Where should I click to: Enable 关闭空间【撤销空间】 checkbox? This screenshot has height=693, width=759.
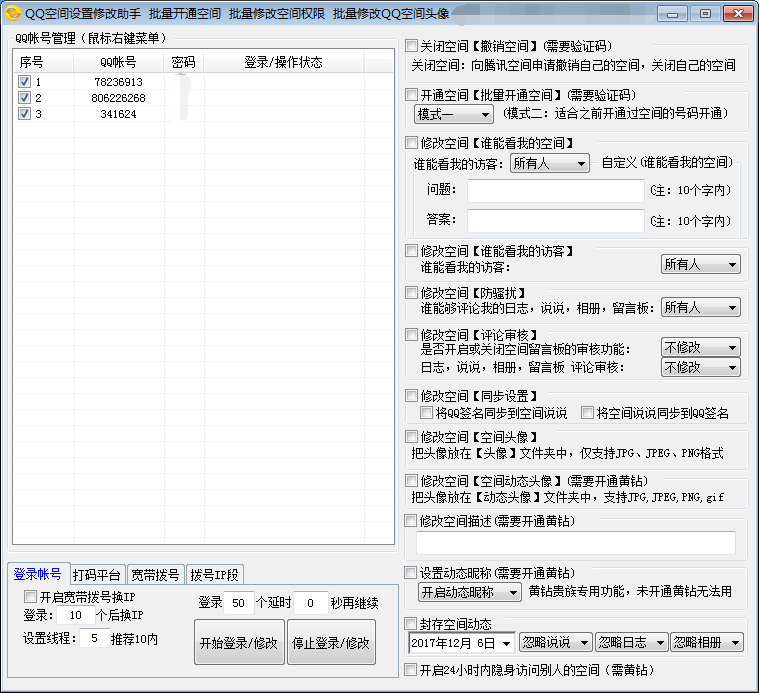point(411,45)
